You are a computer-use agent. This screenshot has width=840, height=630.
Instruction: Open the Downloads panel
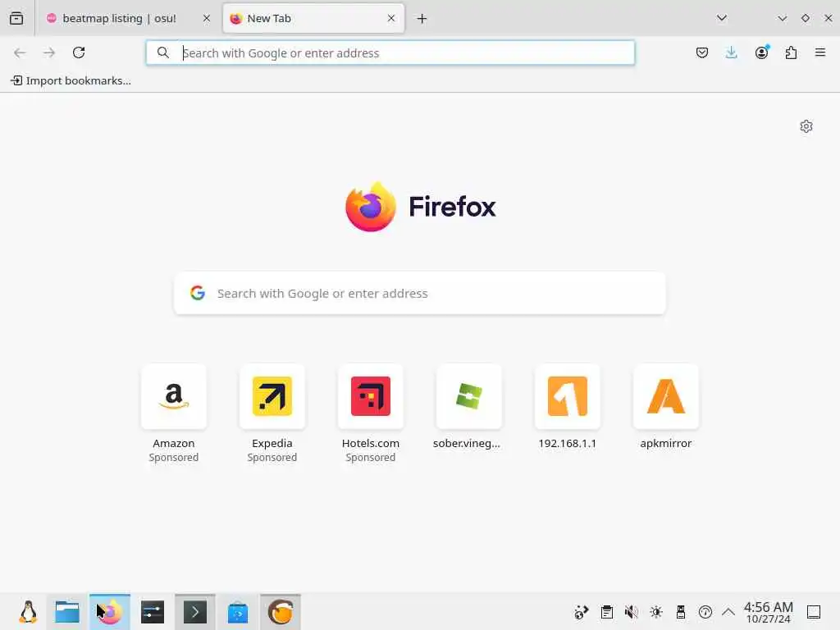point(731,52)
